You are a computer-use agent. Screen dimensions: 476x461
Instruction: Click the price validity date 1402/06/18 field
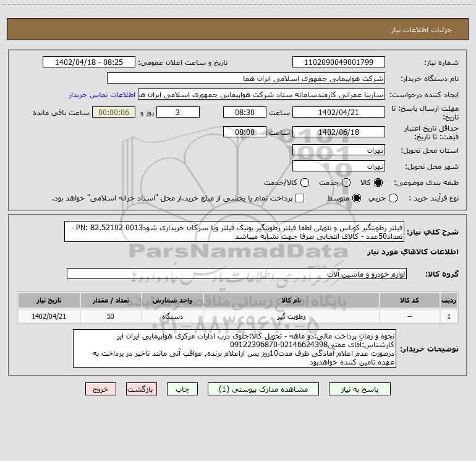[x=339, y=132]
